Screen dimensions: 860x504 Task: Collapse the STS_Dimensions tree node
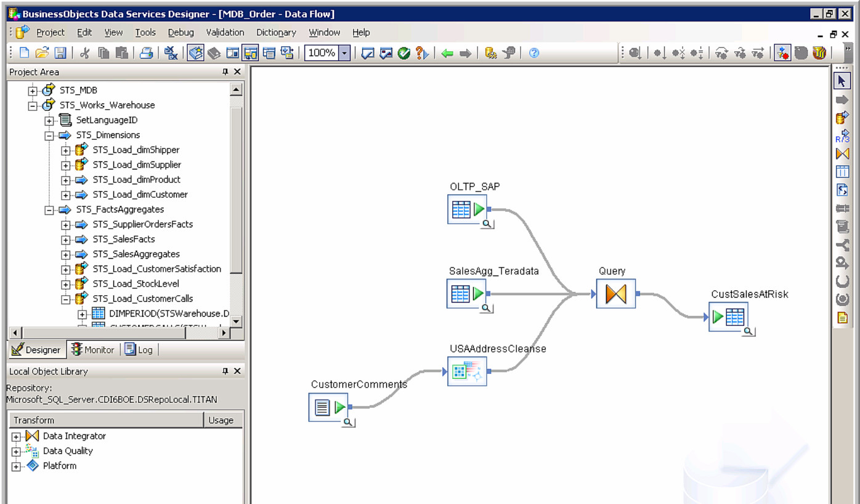pyautogui.click(x=49, y=135)
